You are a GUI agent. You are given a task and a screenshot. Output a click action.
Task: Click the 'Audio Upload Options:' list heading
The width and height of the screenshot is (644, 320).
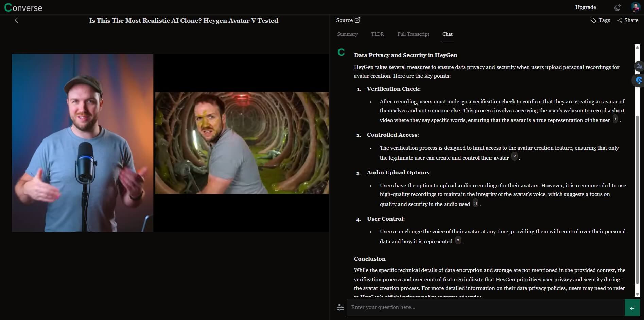click(399, 172)
